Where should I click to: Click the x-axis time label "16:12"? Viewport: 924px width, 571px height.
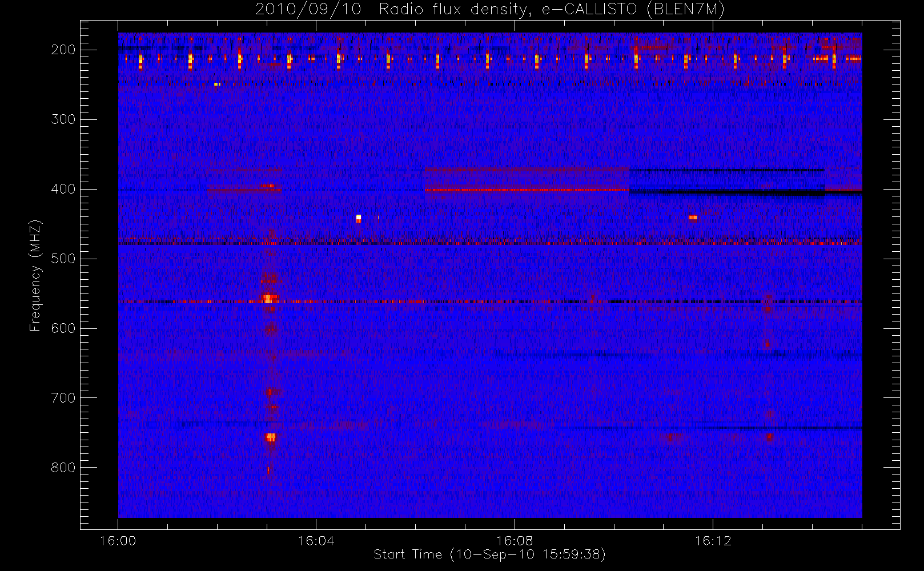click(x=713, y=541)
